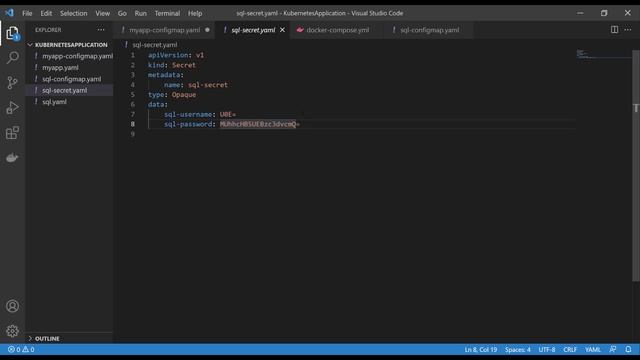The width and height of the screenshot is (640, 360).
Task: Click 'data:' on line 6
Action: point(158,104)
